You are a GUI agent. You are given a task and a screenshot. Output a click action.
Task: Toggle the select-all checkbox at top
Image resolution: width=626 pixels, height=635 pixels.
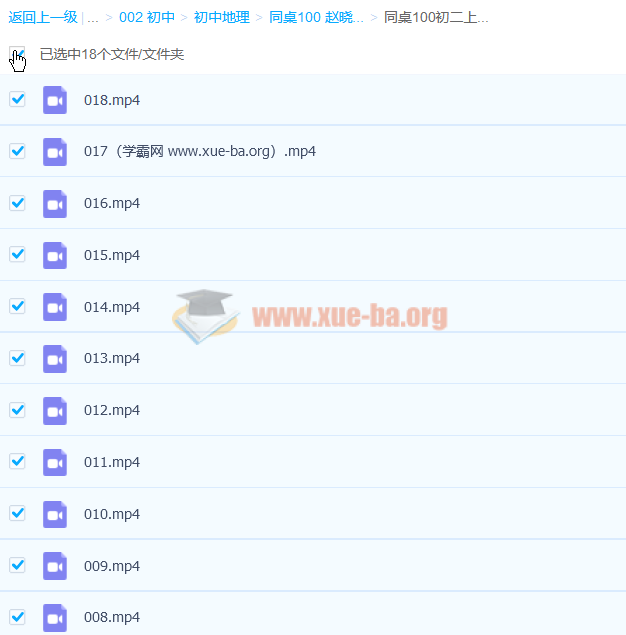(x=17, y=54)
